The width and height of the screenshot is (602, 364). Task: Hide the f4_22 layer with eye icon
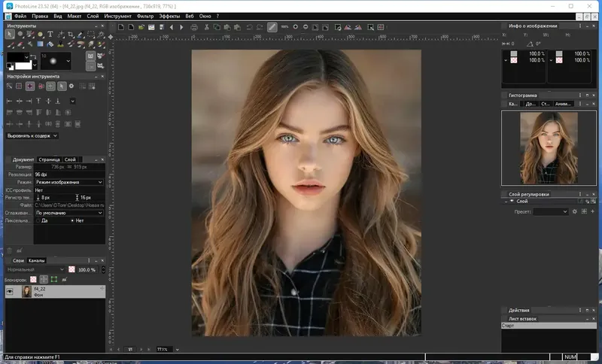(10, 291)
